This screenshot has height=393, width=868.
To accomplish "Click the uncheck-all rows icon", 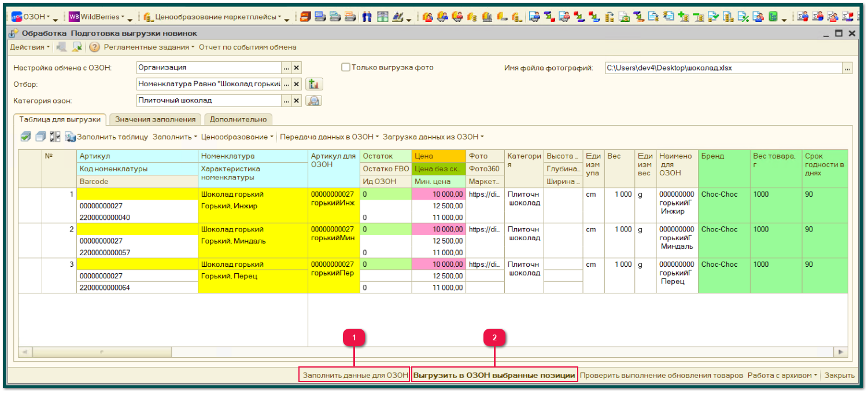I will click(x=40, y=137).
